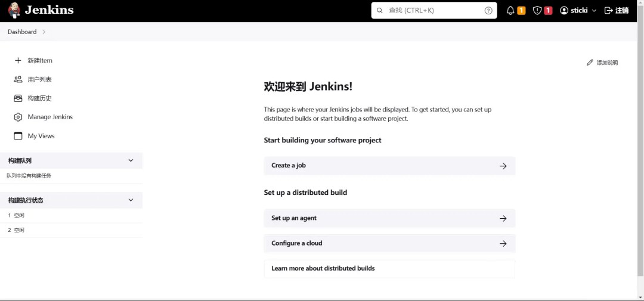Click Create a job
The image size is (644, 301).
coord(389,166)
